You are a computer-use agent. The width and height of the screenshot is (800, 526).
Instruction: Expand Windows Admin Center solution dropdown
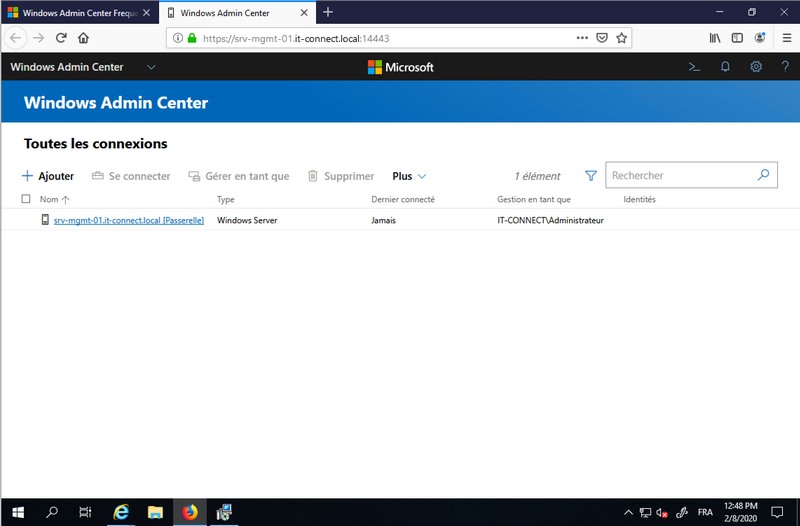(x=151, y=67)
